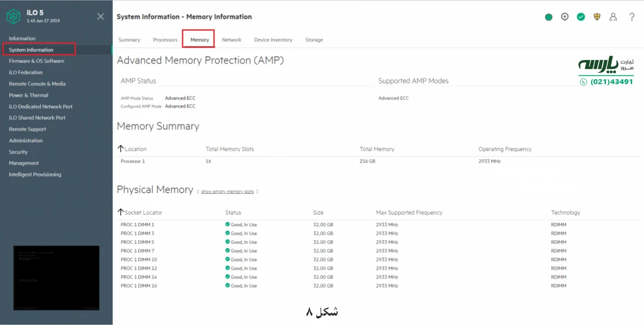
Task: Click the Good status dot for PROC 1 DIMM 1
Action: [x=227, y=224]
